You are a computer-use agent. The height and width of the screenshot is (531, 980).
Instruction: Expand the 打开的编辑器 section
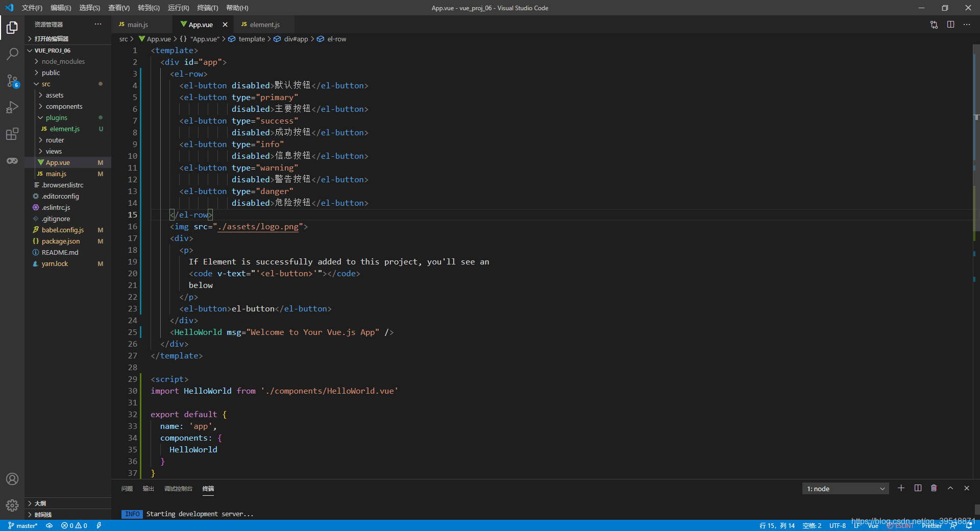point(68,39)
